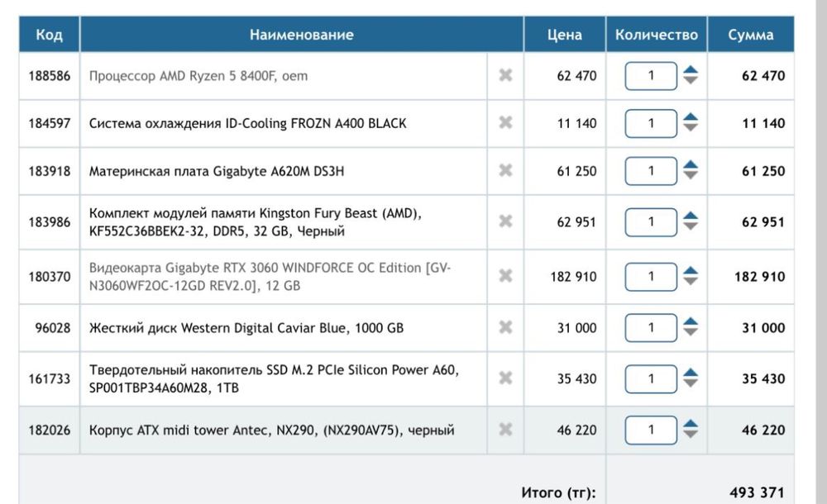The height and width of the screenshot is (504, 827).
Task: Open Корпус ATX midi tower Antec NX290 link
Action: coord(271,430)
